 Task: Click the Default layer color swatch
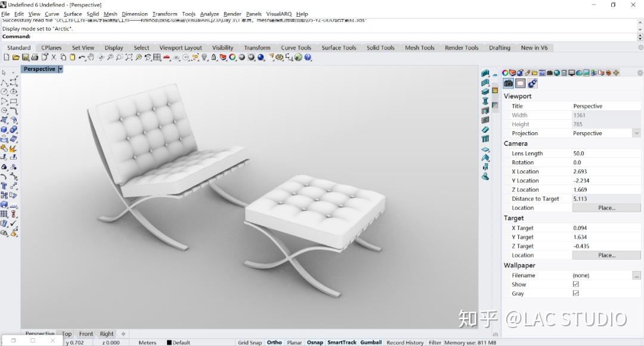pos(169,342)
